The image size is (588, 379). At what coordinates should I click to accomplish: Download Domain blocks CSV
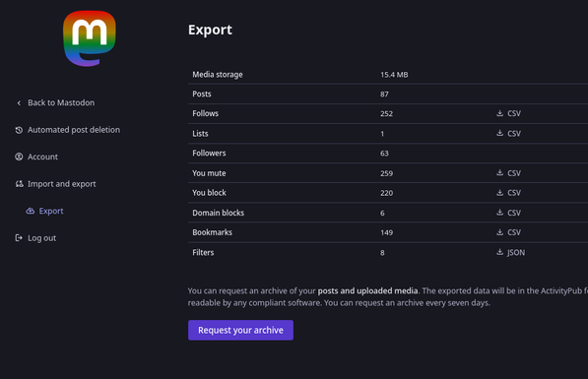click(509, 213)
